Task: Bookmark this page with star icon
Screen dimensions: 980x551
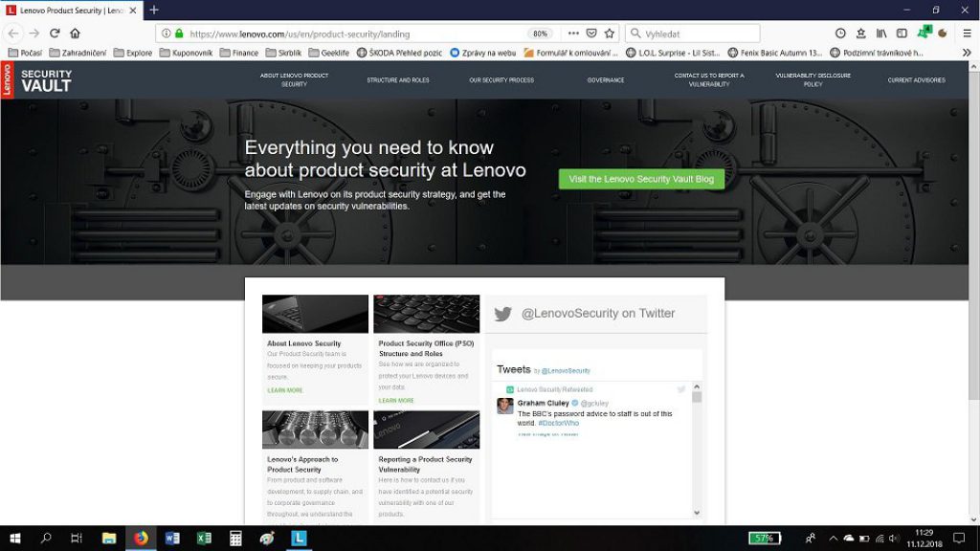Action: click(x=610, y=33)
